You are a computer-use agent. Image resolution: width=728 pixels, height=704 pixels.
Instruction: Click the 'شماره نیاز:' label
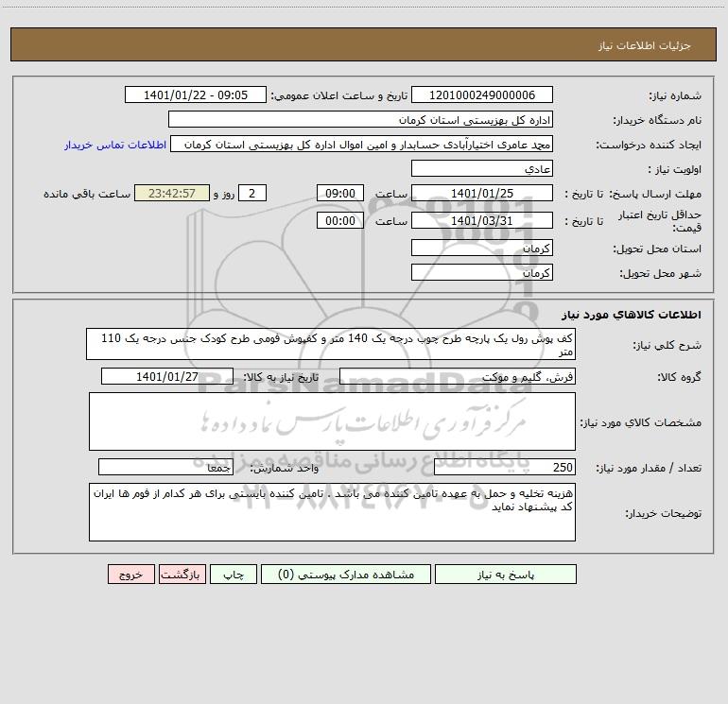675,95
